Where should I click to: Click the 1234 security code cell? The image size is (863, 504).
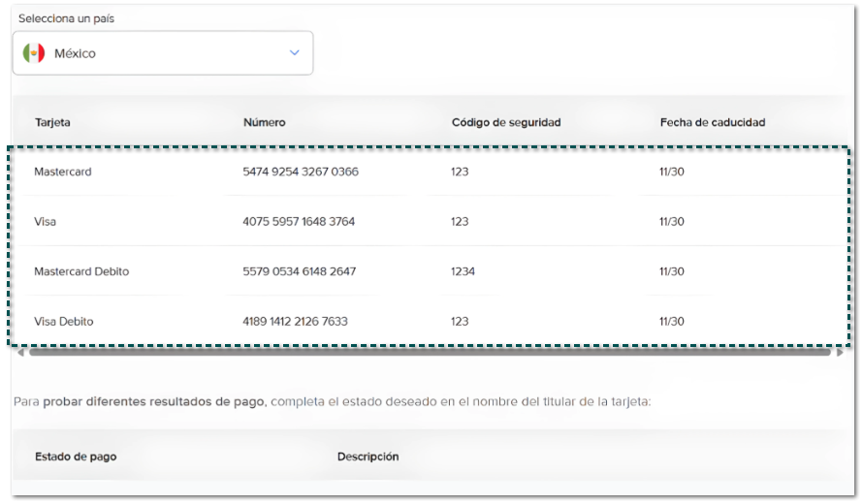pos(463,271)
